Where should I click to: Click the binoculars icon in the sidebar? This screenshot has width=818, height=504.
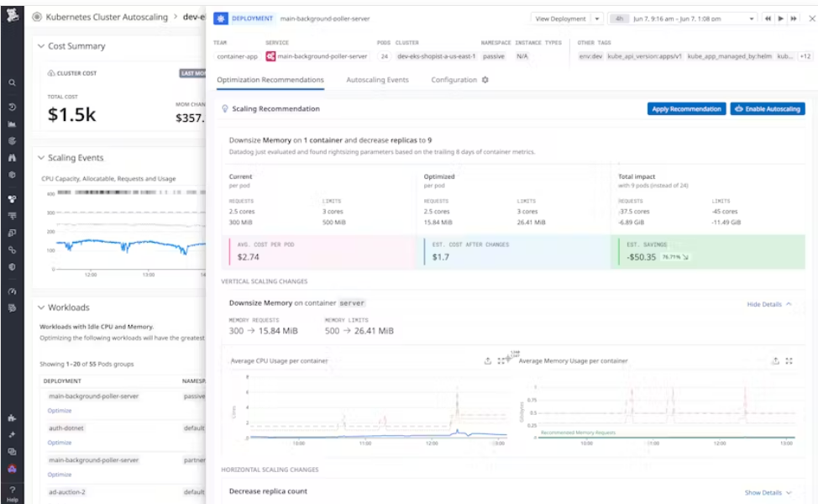pyautogui.click(x=12, y=158)
